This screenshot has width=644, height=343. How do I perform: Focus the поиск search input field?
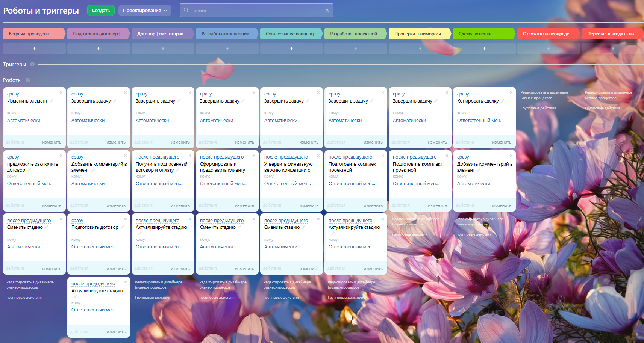click(x=256, y=11)
